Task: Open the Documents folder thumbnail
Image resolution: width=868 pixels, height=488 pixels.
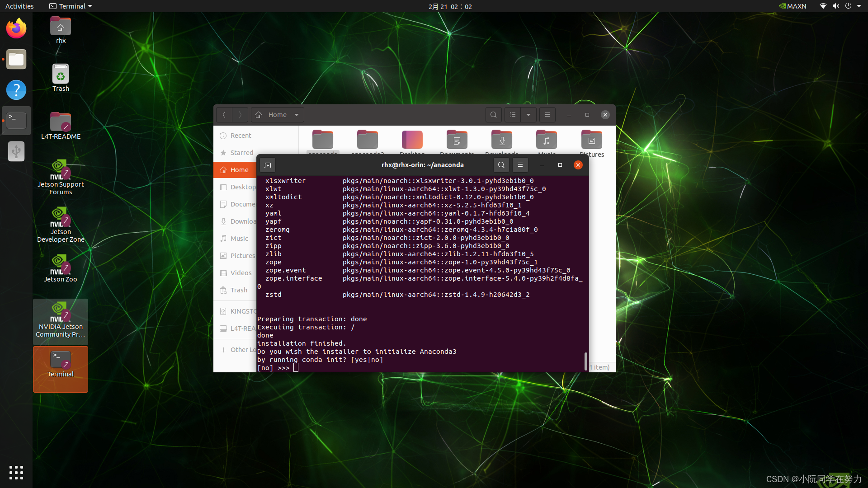Action: [457, 139]
